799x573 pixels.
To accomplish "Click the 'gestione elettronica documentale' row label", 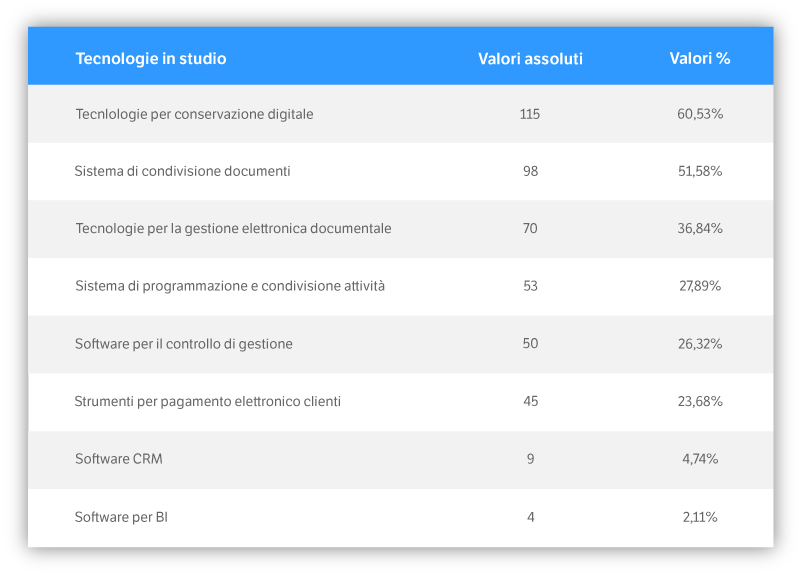I will point(233,228).
